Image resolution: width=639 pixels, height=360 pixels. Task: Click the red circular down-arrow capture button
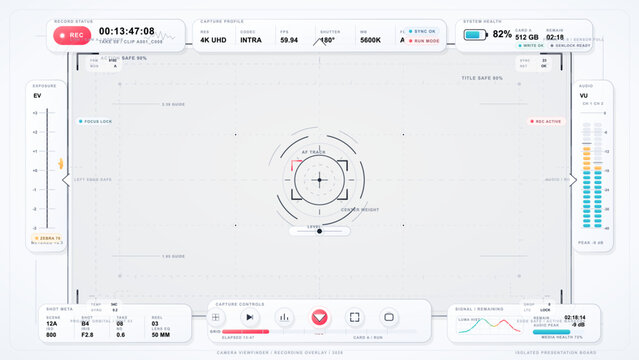[319, 317]
